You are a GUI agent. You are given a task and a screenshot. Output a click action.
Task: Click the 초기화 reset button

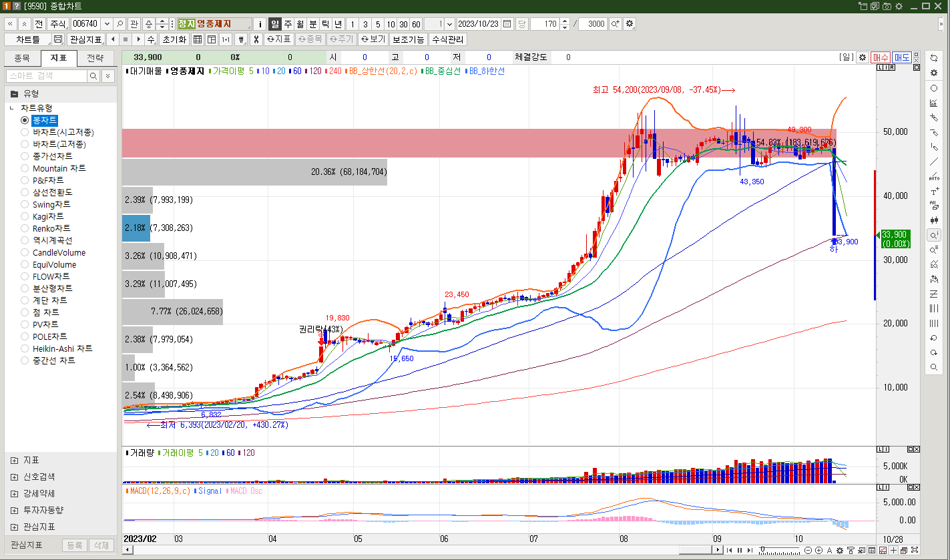point(174,39)
